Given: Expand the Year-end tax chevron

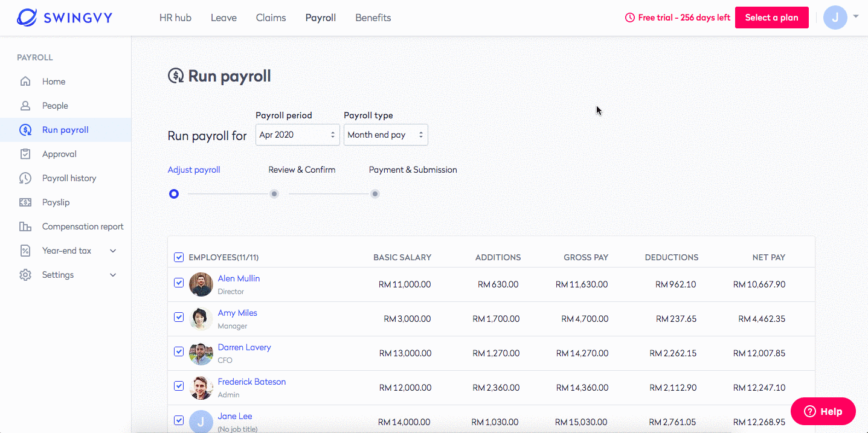Looking at the screenshot, I should (113, 251).
